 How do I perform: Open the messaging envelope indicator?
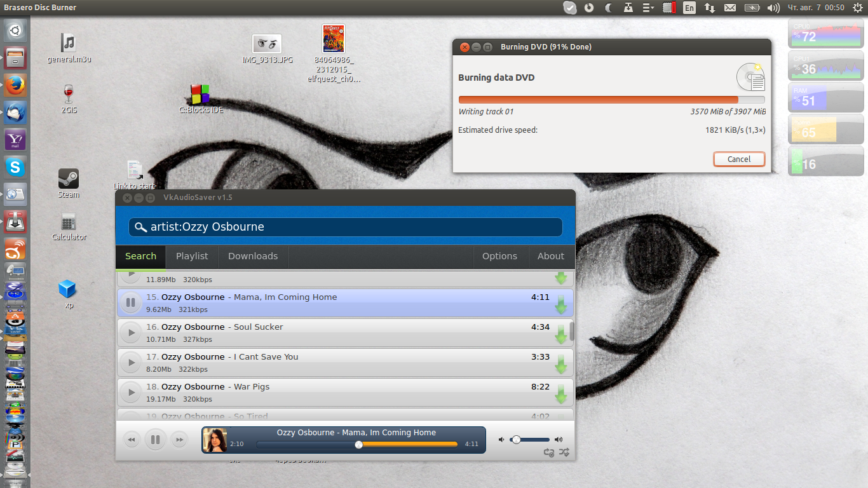click(x=730, y=8)
